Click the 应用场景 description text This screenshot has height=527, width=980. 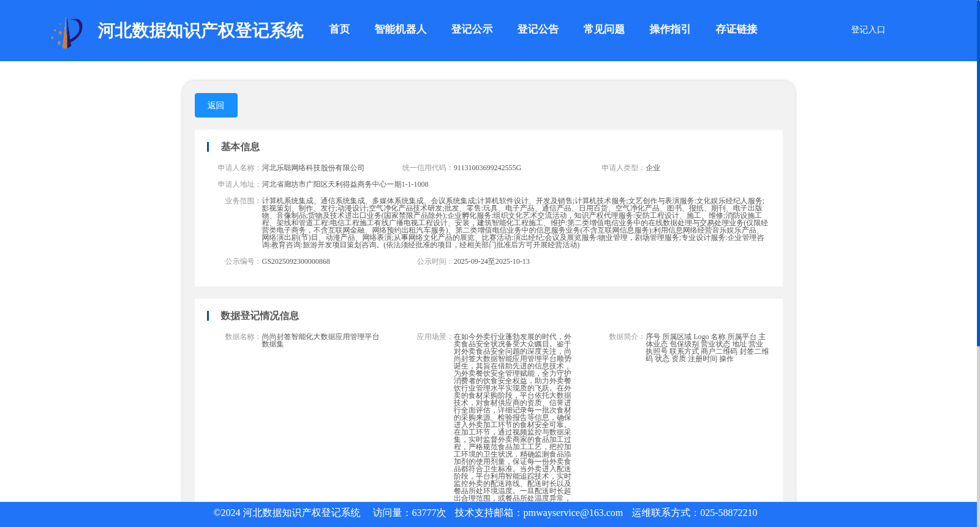pyautogui.click(x=513, y=417)
